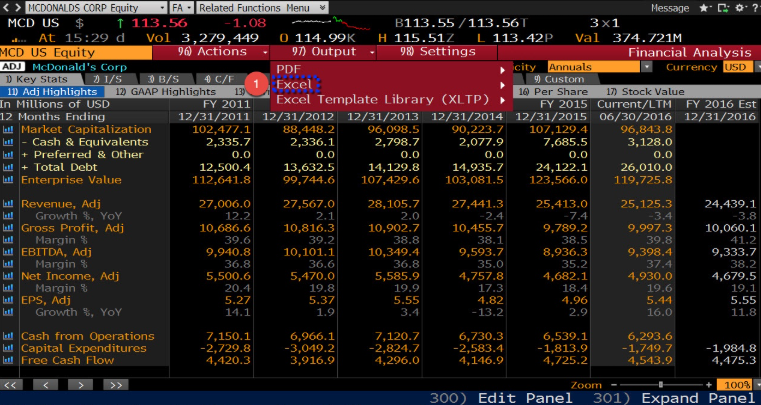Click the Market Capitalization row label
Viewport: 761px width, 405px height.
click(x=86, y=129)
